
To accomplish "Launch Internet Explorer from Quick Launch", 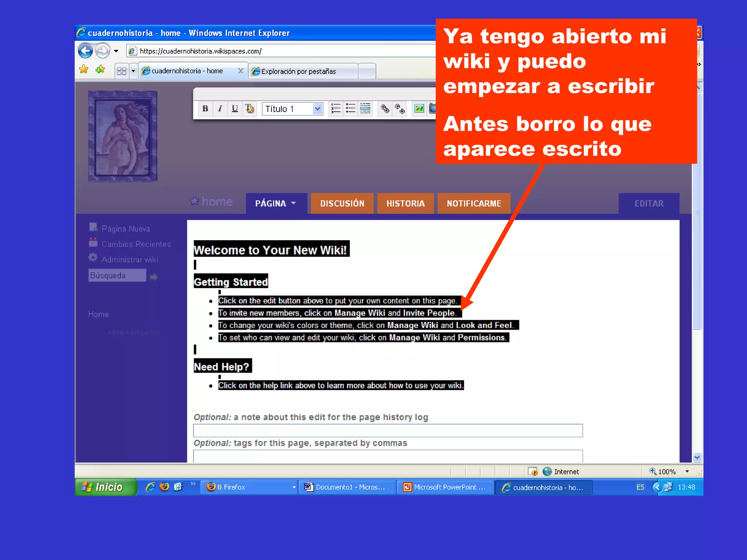I will [150, 487].
